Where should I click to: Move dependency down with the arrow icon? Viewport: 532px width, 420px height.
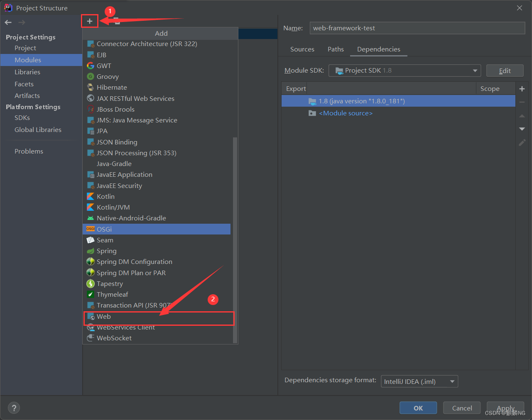click(x=522, y=129)
